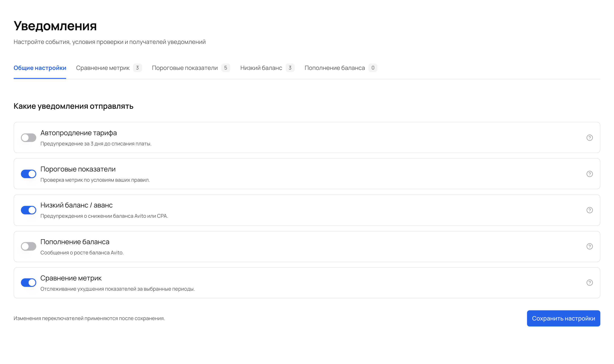Click the Уведомления page heading

click(55, 26)
